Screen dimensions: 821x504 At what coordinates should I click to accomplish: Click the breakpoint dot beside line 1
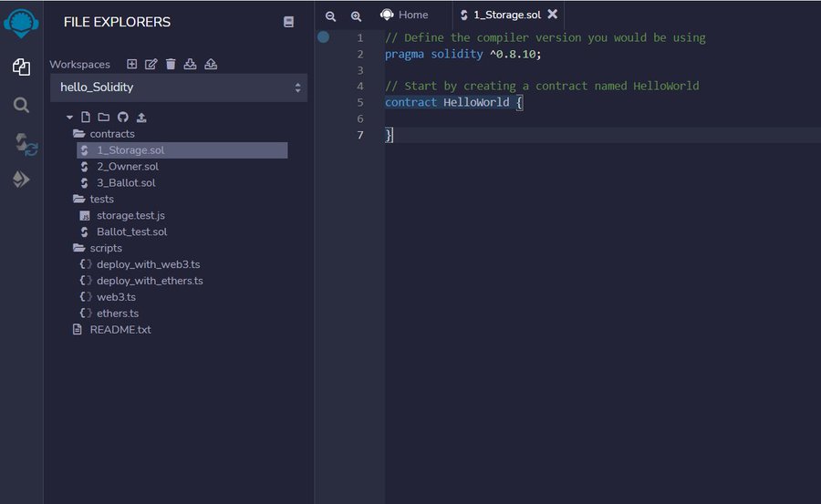[x=324, y=37]
